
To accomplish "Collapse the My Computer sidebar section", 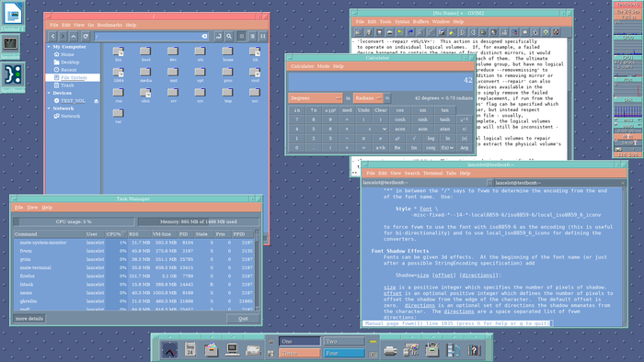I will (49, 47).
